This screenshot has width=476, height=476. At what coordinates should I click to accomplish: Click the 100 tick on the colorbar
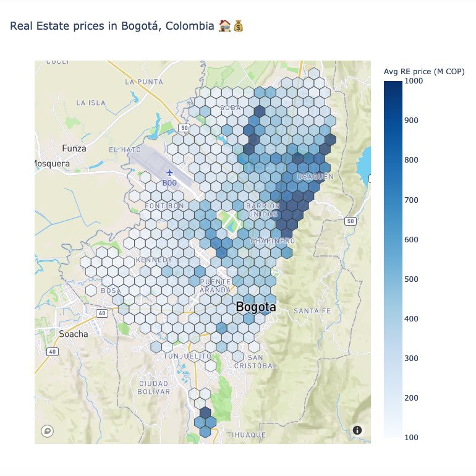coord(412,438)
